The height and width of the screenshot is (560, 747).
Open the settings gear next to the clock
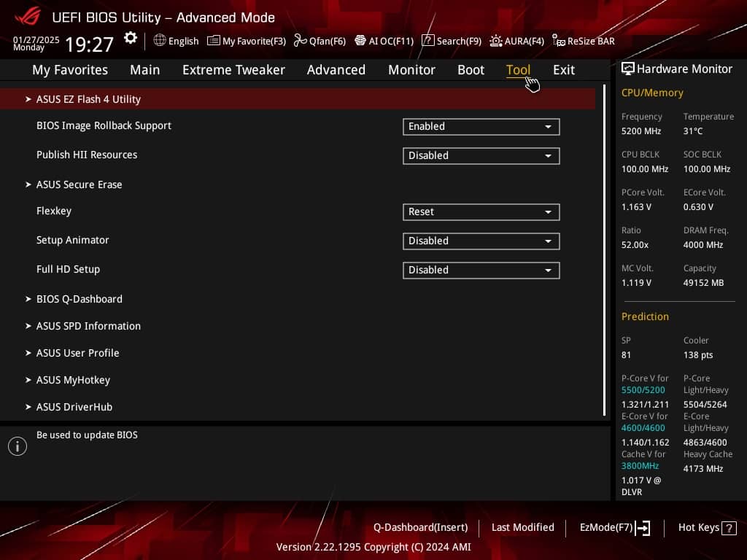click(x=130, y=38)
